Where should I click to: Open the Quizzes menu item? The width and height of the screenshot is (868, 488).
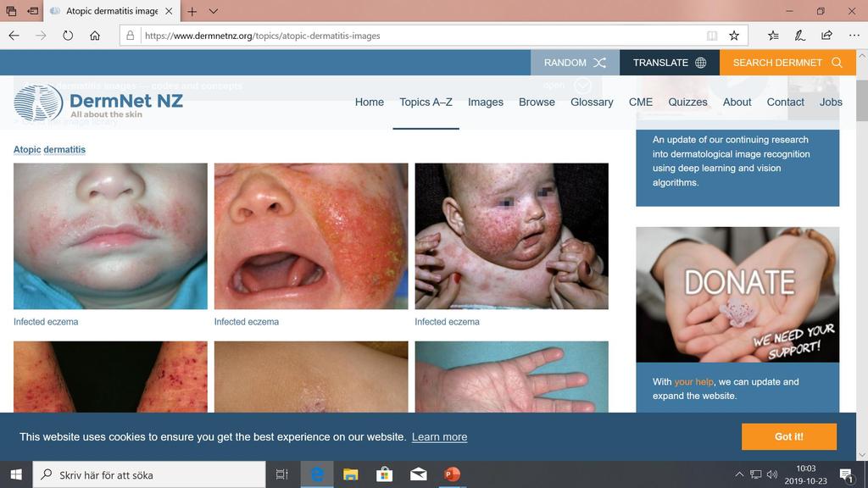point(687,102)
